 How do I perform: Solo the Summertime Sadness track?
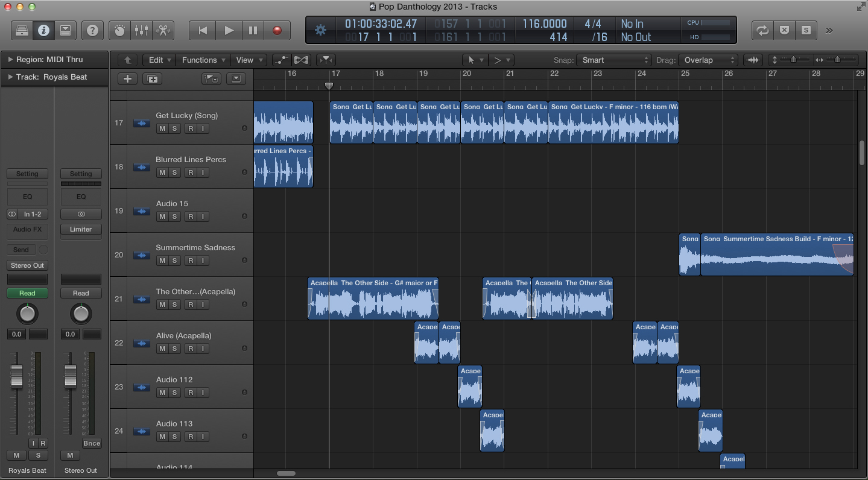click(x=174, y=261)
